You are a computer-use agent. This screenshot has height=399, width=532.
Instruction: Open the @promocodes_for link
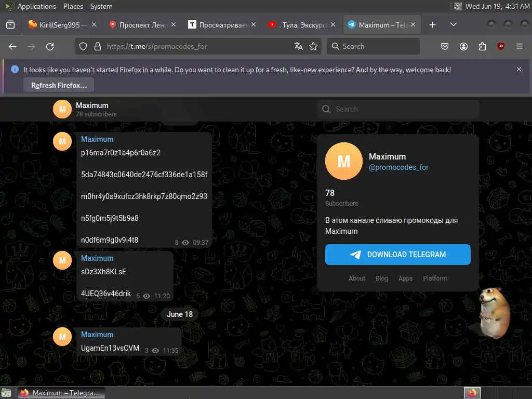coord(398,167)
